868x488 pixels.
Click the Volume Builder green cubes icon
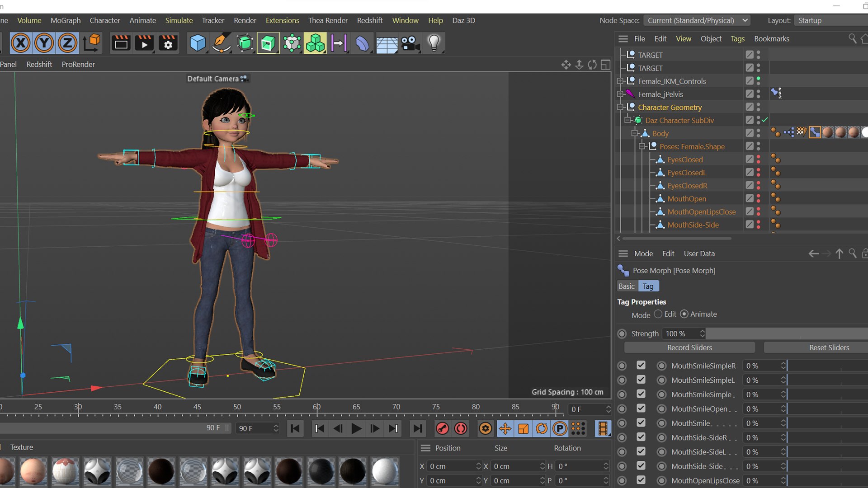315,43
